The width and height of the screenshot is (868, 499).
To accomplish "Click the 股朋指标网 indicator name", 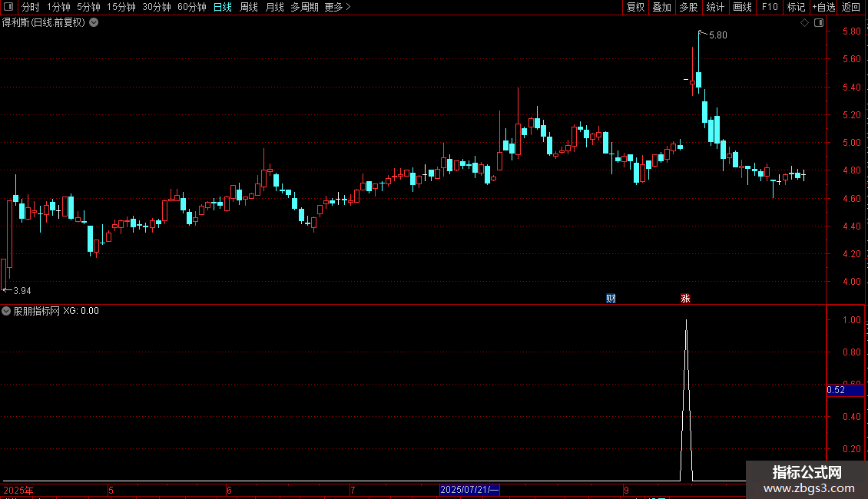I will (x=37, y=311).
